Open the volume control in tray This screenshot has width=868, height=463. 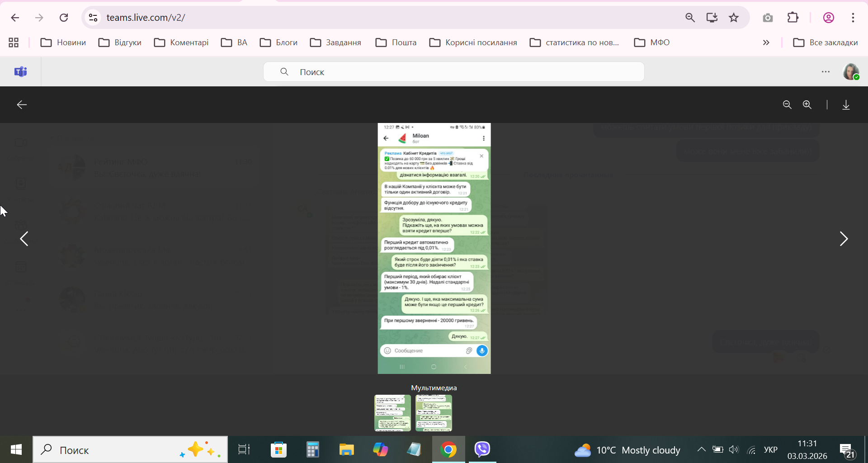coord(734,449)
